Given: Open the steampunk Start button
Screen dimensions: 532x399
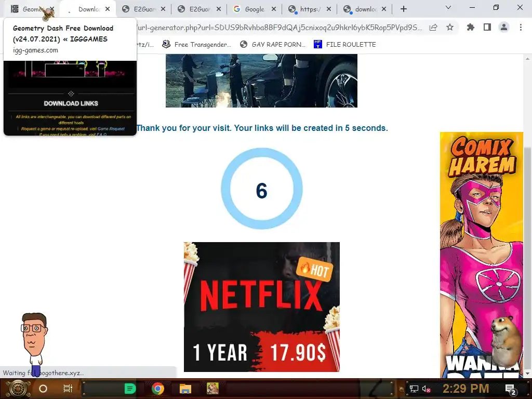Looking at the screenshot, I should tap(18, 389).
